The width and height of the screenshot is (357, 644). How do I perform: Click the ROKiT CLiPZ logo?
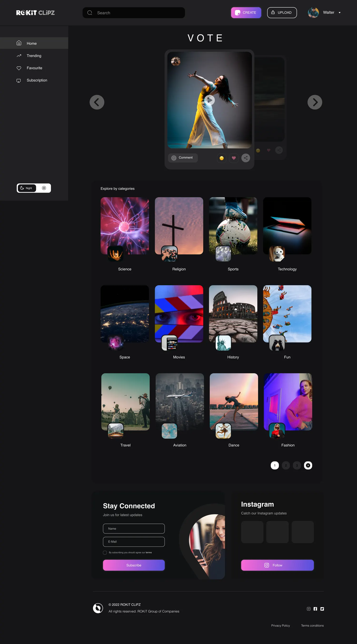coord(35,13)
